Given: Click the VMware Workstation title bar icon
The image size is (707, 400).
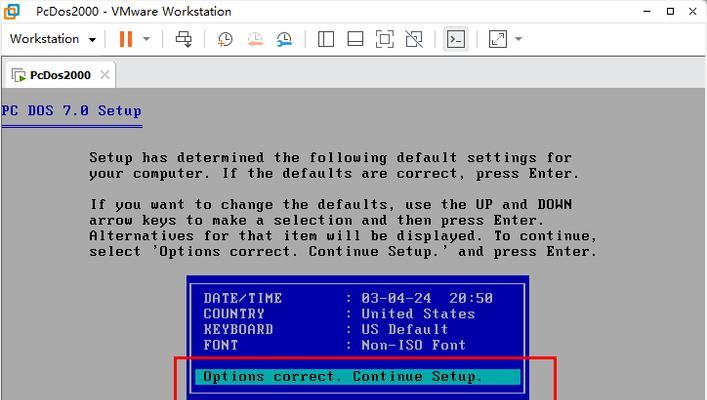Looking at the screenshot, I should [11, 11].
